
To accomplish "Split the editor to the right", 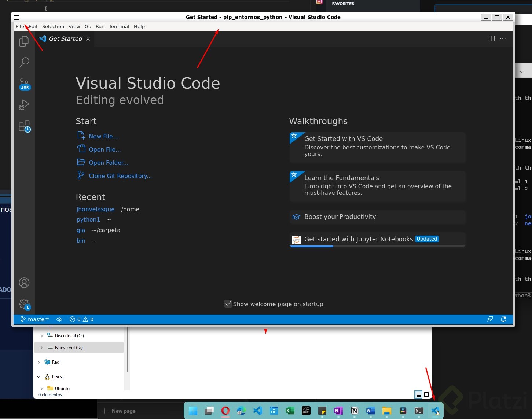I will tap(492, 38).
